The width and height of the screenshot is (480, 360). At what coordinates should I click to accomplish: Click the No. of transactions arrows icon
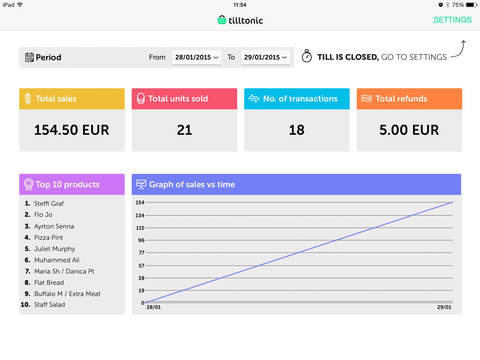(x=254, y=99)
